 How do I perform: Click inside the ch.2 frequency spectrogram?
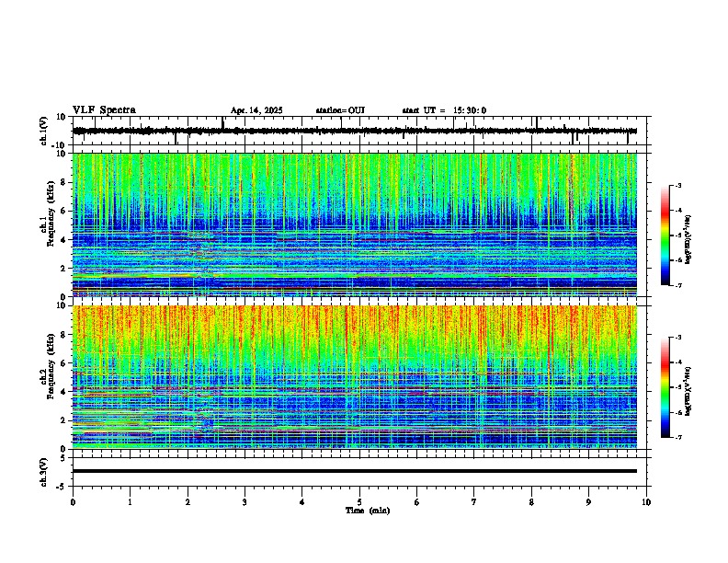(x=355, y=377)
